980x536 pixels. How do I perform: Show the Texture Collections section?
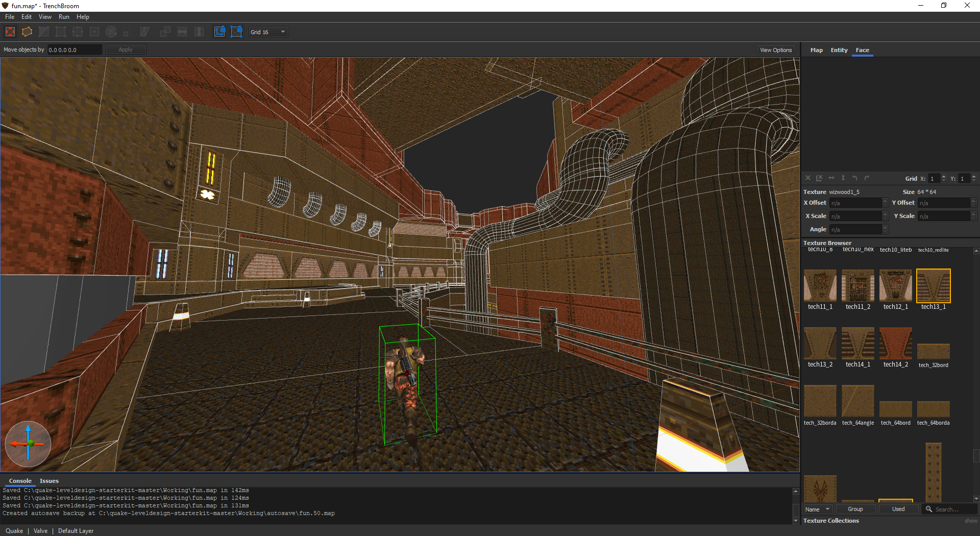tap(971, 521)
